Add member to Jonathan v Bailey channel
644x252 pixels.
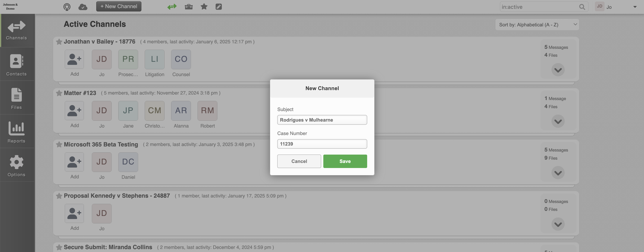74,59
